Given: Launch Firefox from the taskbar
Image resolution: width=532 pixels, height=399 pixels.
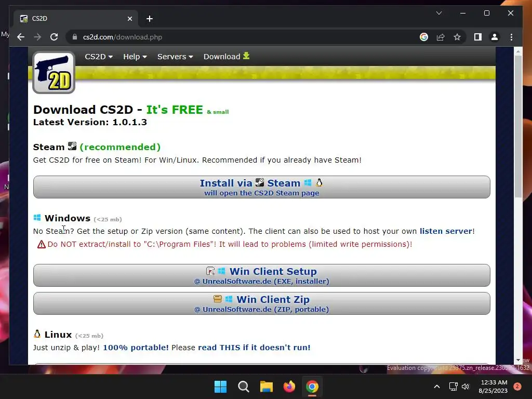Looking at the screenshot, I should tap(289, 387).
